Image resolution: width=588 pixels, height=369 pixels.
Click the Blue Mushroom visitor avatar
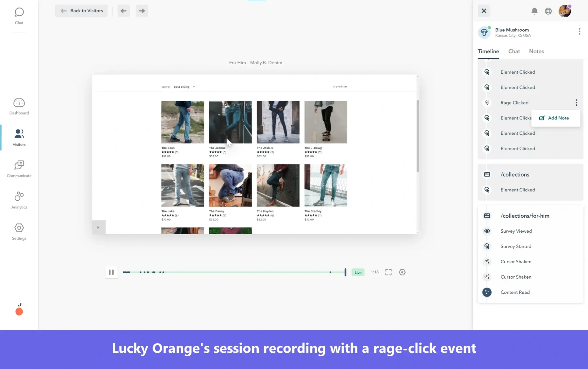pyautogui.click(x=484, y=32)
